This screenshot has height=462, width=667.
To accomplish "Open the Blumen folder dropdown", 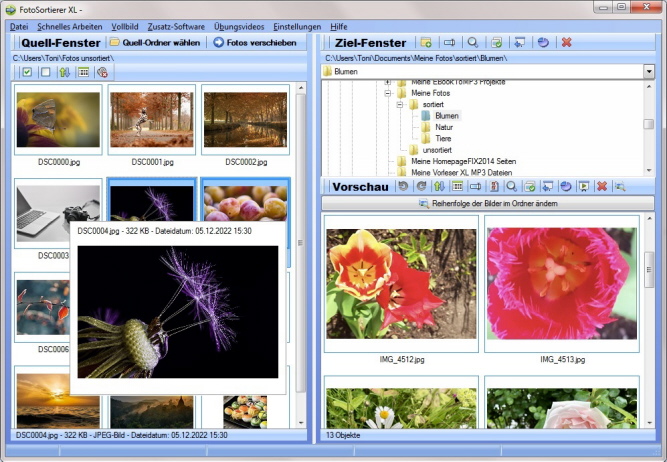I will (648, 72).
